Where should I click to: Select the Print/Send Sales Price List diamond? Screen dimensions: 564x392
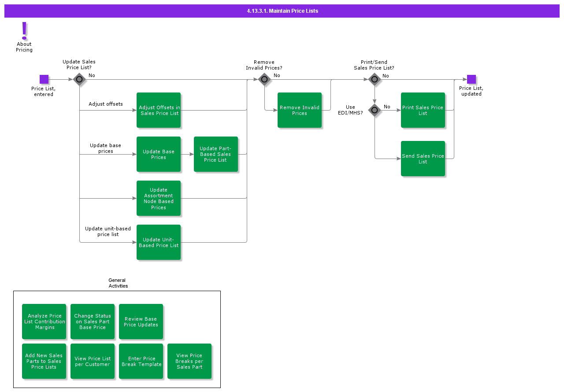point(375,79)
